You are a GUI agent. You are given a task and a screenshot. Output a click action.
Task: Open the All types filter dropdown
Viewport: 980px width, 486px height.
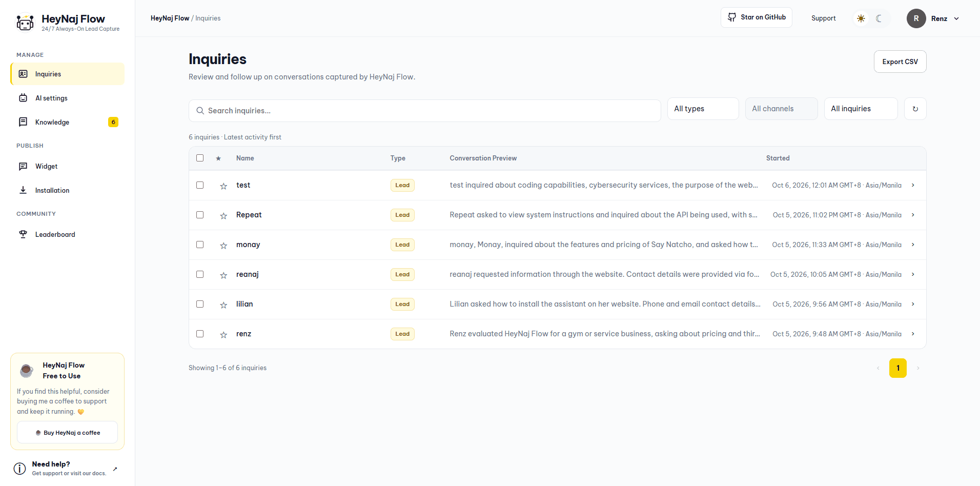click(703, 109)
